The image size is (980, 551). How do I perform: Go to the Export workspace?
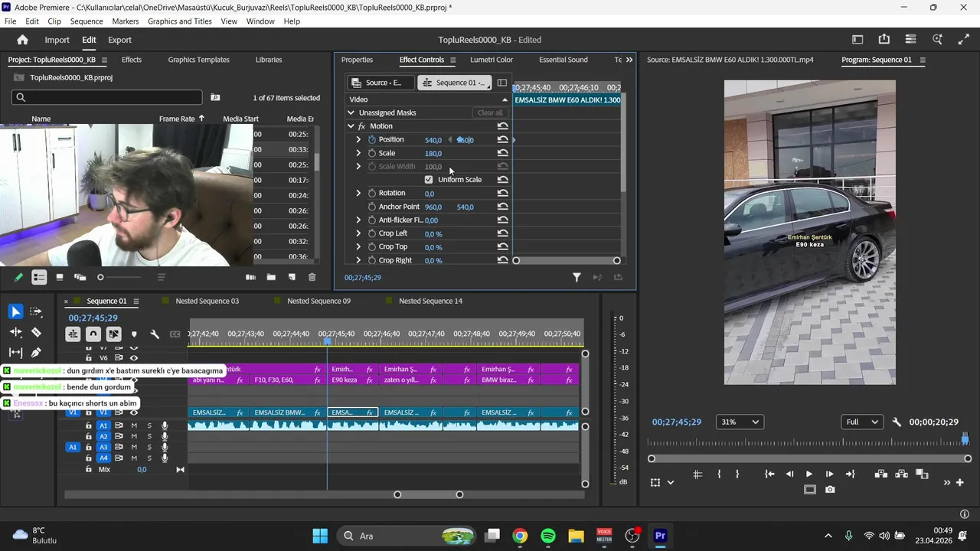119,40
